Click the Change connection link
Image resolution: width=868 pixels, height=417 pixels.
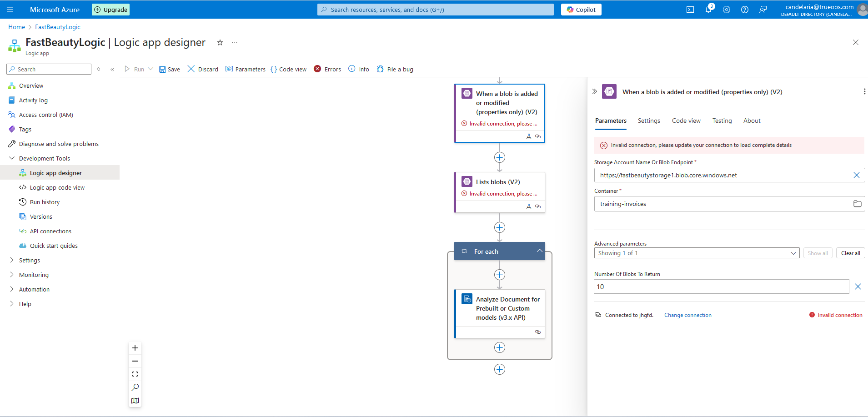pos(687,315)
